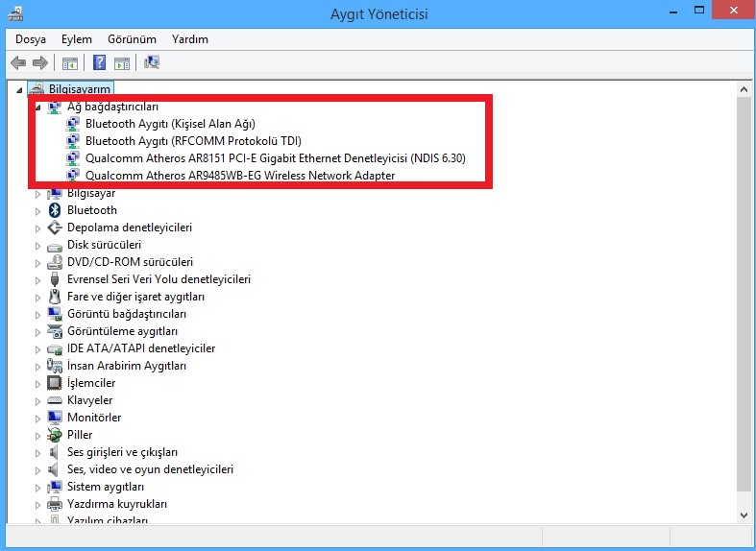Click the scrollbar up arrow
Viewport: 756px width, 551px height.
tap(744, 89)
